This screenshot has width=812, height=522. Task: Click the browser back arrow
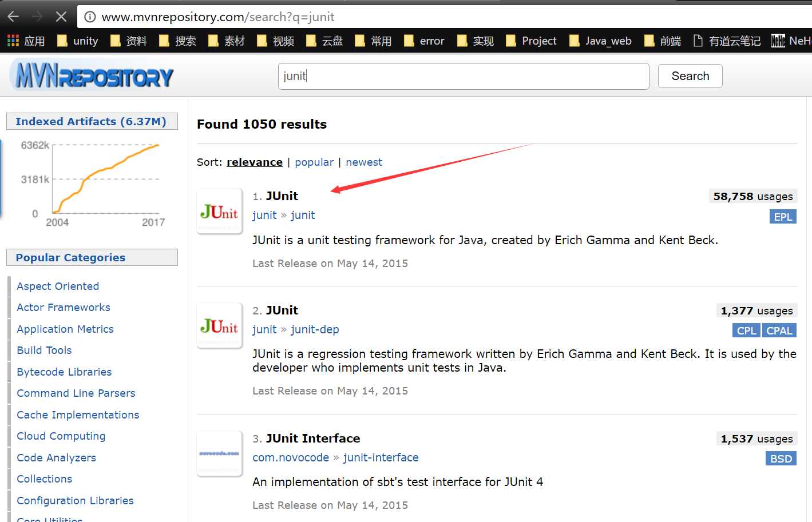pyautogui.click(x=13, y=17)
